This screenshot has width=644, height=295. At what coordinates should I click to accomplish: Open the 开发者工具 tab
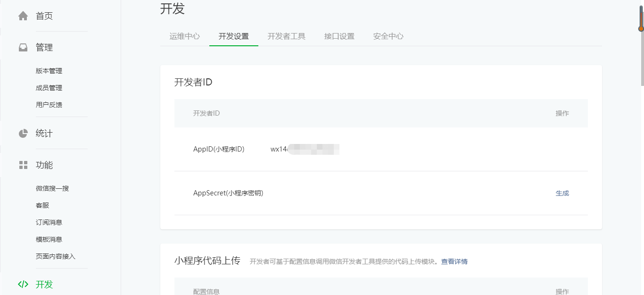pos(287,36)
